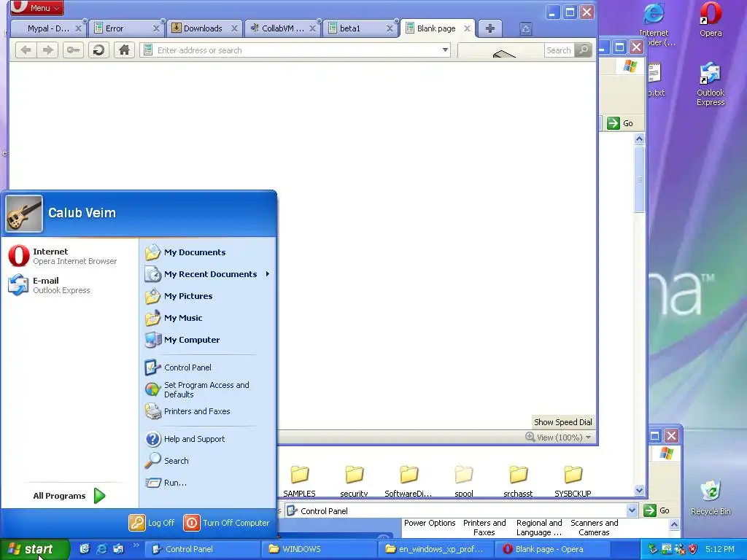Viewport: 747px width, 560px height.
Task: Switch to the Error tab
Action: pos(125,28)
